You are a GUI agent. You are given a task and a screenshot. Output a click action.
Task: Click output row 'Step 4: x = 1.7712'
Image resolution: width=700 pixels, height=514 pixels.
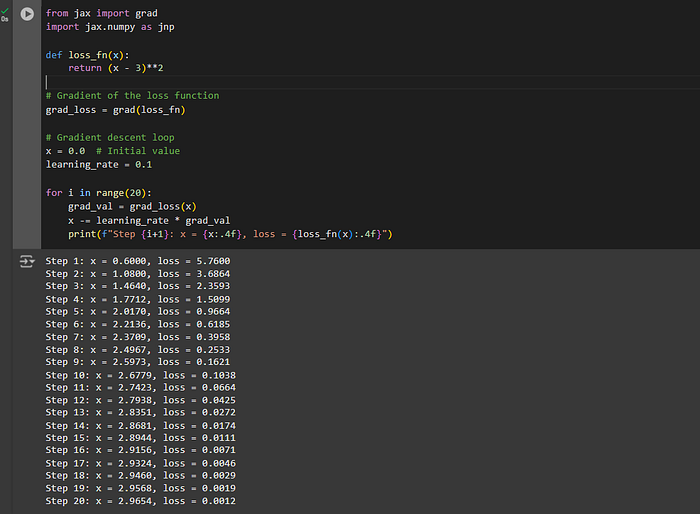[138, 299]
